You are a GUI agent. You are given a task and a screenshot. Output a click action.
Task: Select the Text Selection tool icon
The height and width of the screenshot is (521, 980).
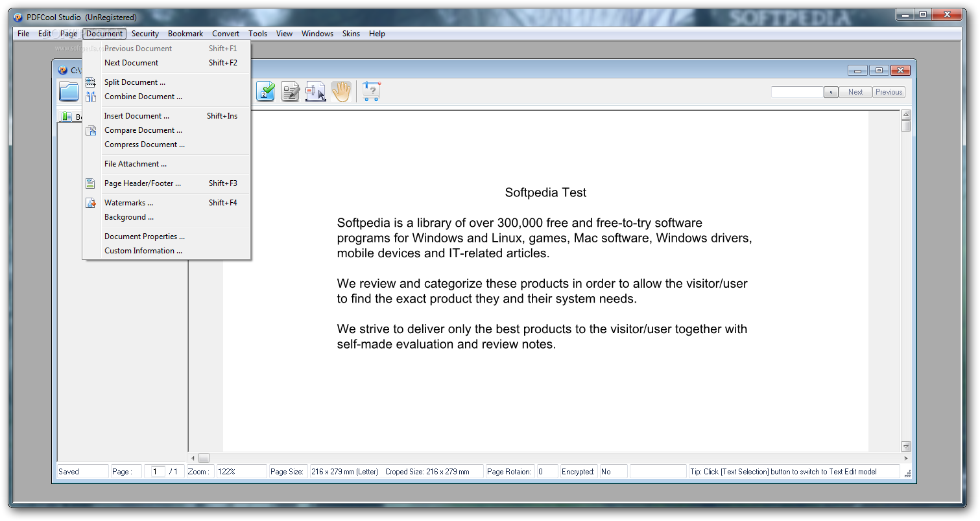pos(316,91)
